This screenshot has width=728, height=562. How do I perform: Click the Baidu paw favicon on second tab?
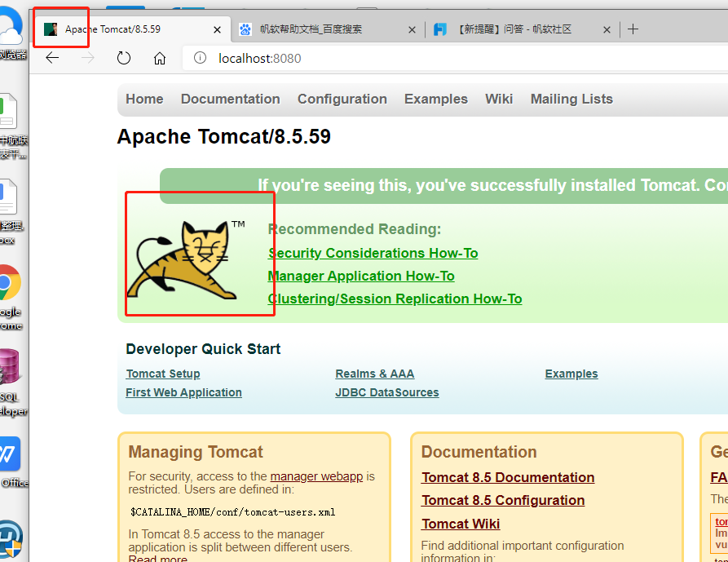[x=245, y=29]
